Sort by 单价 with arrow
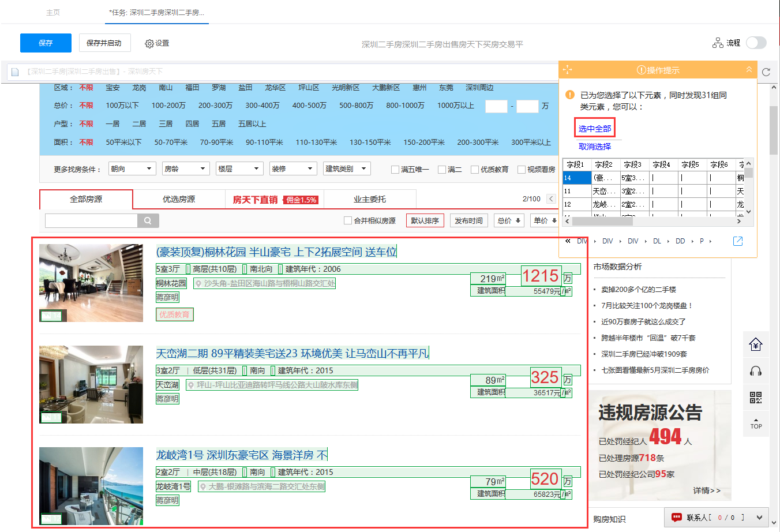This screenshot has width=780, height=532. coord(543,220)
